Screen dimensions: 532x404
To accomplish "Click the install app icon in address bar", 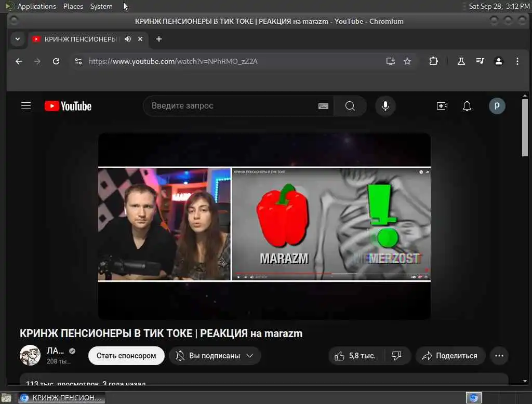I will pyautogui.click(x=391, y=61).
